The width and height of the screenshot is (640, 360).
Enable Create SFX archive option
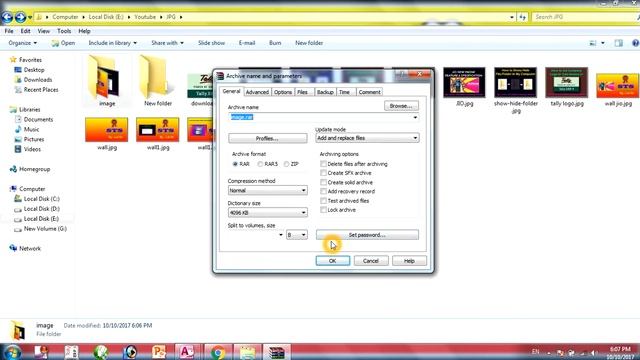pyautogui.click(x=323, y=173)
